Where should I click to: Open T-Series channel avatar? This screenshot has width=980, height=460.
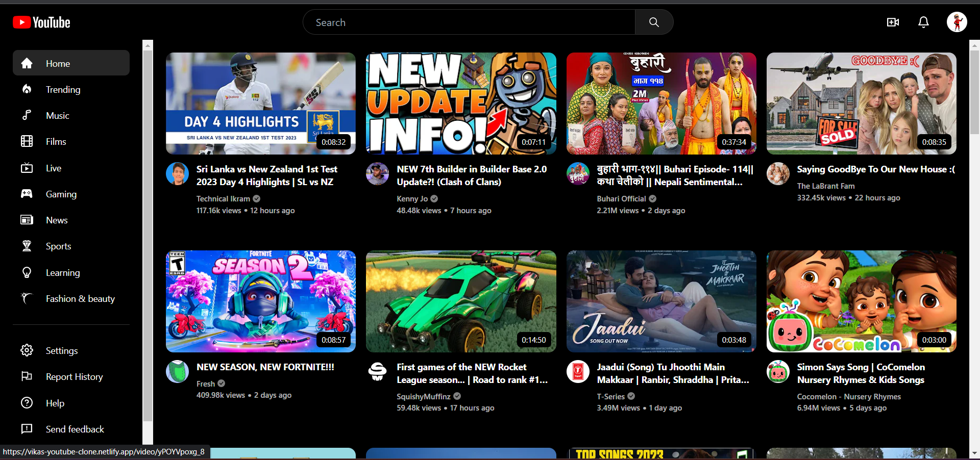(578, 372)
